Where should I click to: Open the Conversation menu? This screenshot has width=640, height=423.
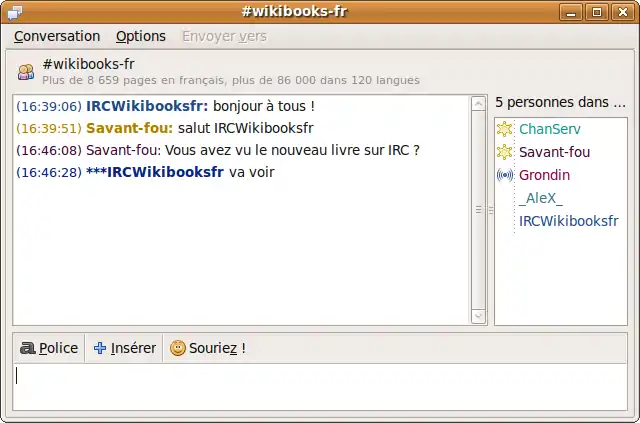[x=57, y=36]
